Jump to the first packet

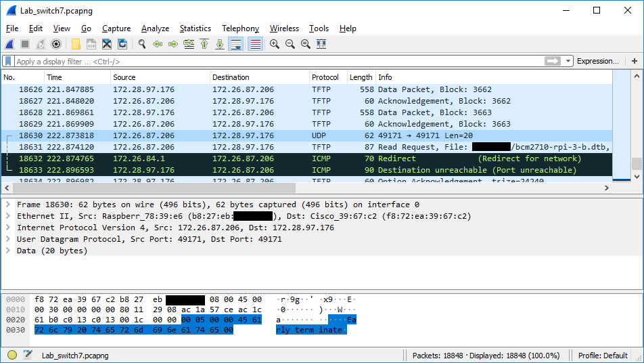204,44
